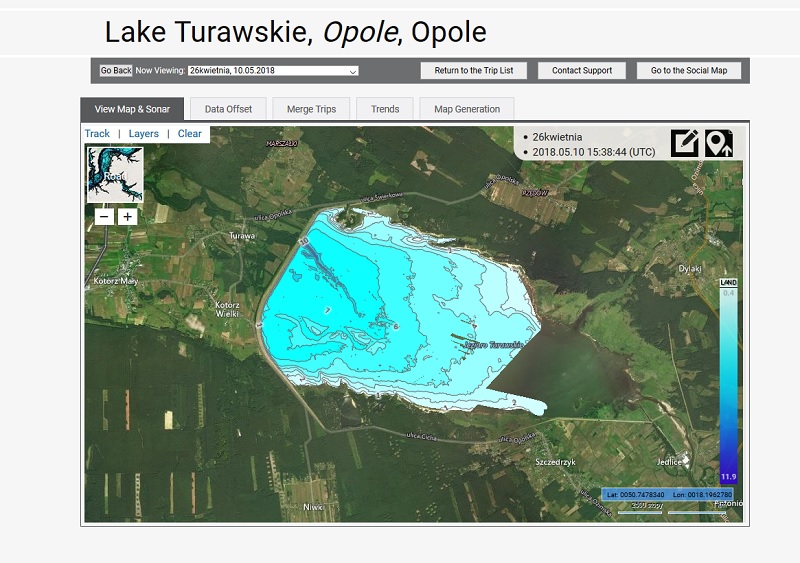Select the View Map & Sonar tab
Image resolution: width=800 pixels, height=563 pixels.
tap(132, 109)
